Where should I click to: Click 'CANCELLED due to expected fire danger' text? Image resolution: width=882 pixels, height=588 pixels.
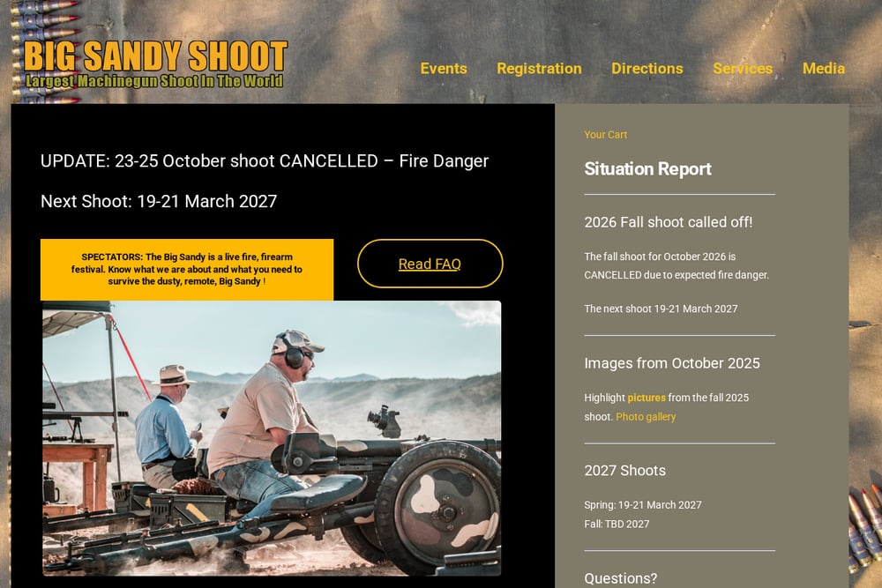[x=676, y=275]
